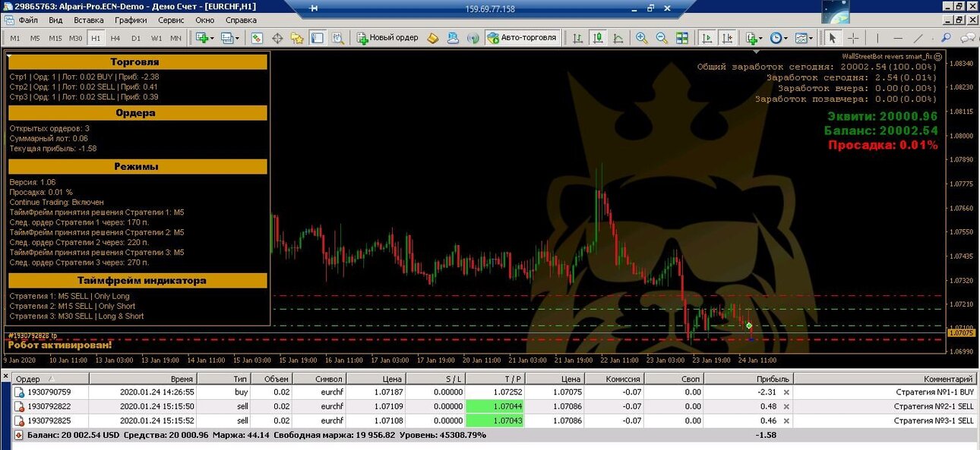The height and width of the screenshot is (450, 980).
Task: Toggle Авто-торговля auto-trading button
Action: click(x=523, y=38)
